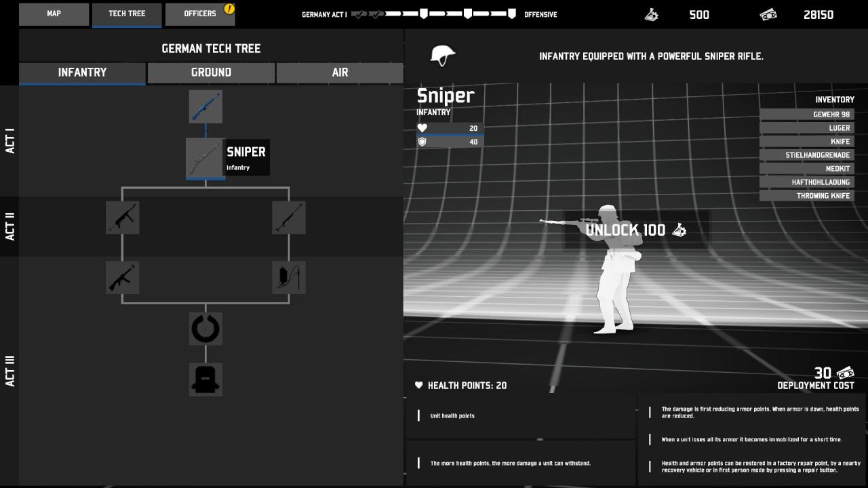Click the research points icon in top bar
Viewport: 868px width, 488px height.
[652, 14]
